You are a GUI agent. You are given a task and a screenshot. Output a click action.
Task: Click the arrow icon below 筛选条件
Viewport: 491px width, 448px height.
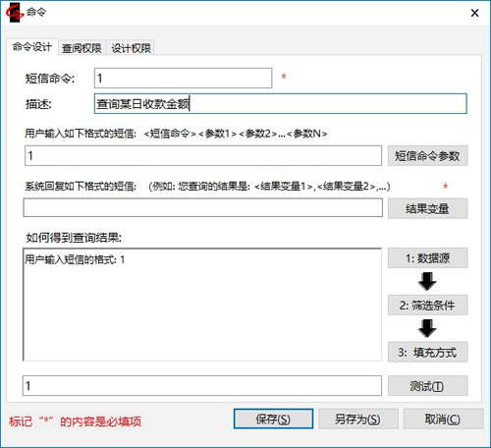(427, 328)
